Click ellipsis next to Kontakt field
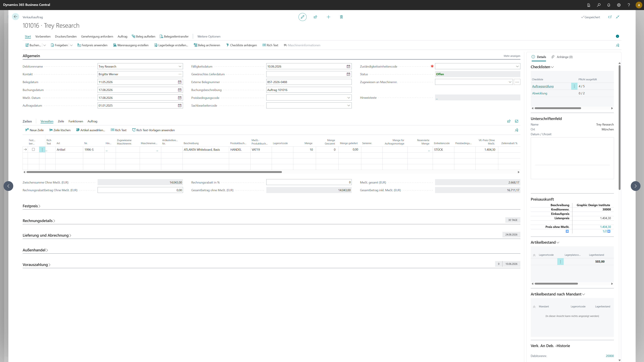 180,74
